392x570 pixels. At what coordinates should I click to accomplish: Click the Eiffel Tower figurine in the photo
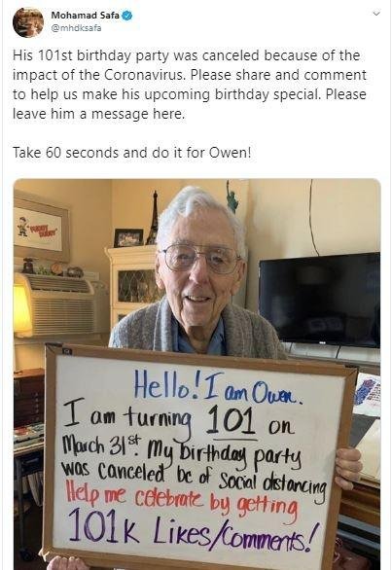point(153,218)
